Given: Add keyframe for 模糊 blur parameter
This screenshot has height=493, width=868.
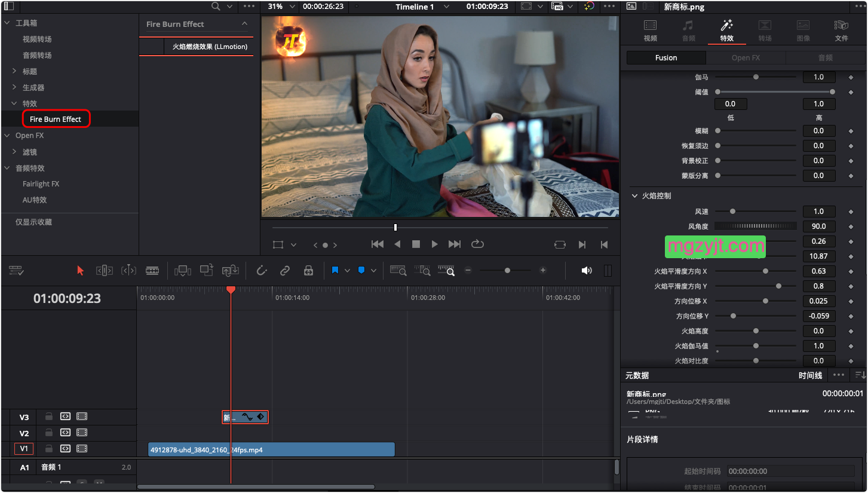Looking at the screenshot, I should click(851, 131).
